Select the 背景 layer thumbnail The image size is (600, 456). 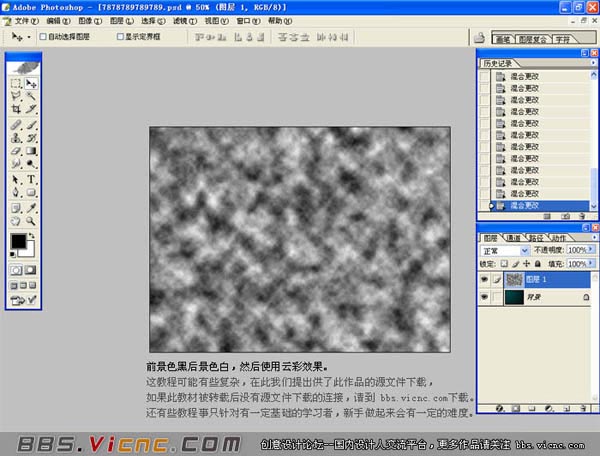point(514,297)
